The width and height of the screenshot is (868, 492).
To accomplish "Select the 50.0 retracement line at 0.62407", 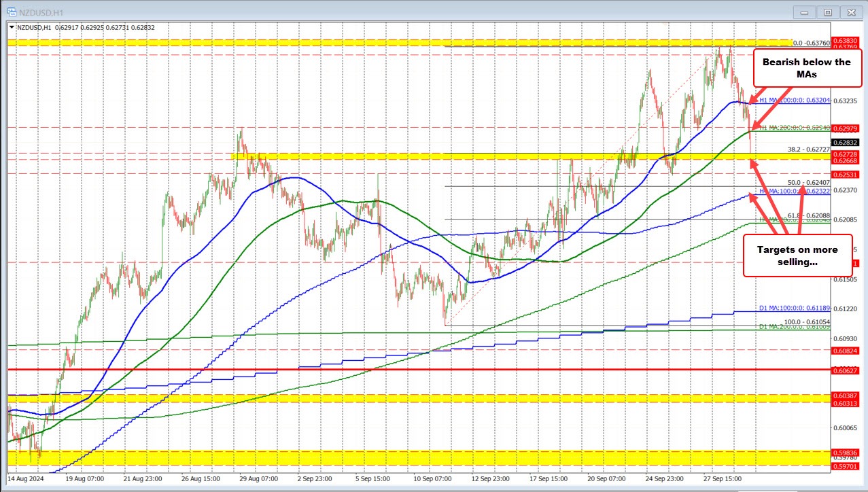I will (809, 183).
